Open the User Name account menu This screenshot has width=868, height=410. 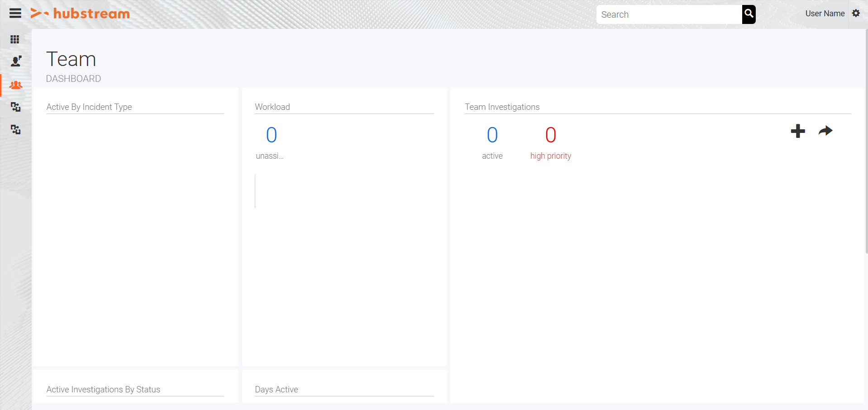click(x=825, y=13)
